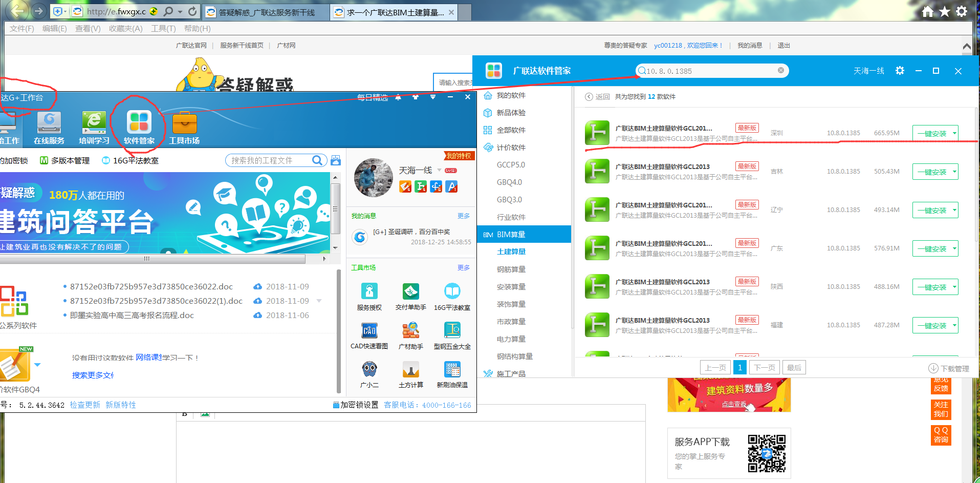This screenshot has width=980, height=483.
Task: Expand install options for 福建 GCL2013
Action: click(x=954, y=325)
